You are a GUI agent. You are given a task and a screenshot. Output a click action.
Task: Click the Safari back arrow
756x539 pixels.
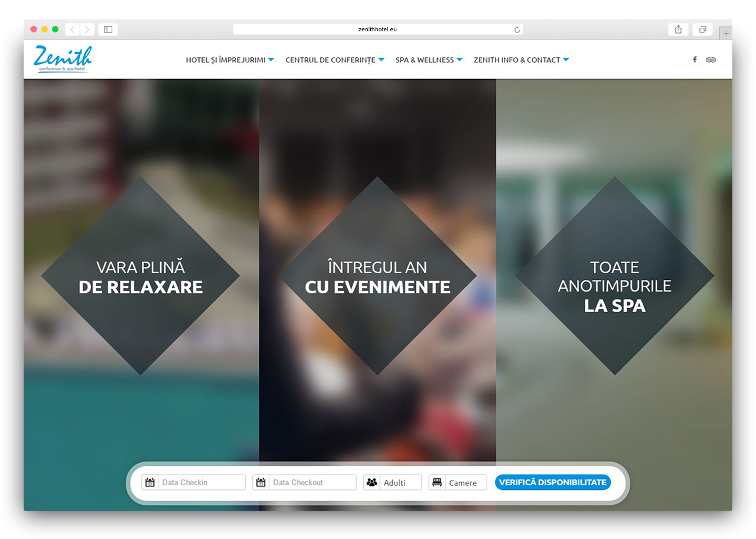72,30
